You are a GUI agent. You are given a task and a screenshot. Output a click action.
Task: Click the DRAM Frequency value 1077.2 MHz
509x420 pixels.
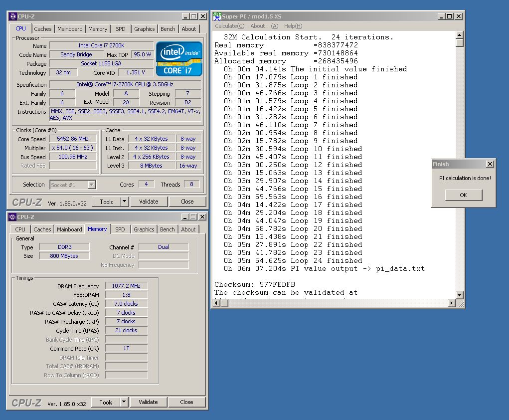pyautogui.click(x=126, y=286)
